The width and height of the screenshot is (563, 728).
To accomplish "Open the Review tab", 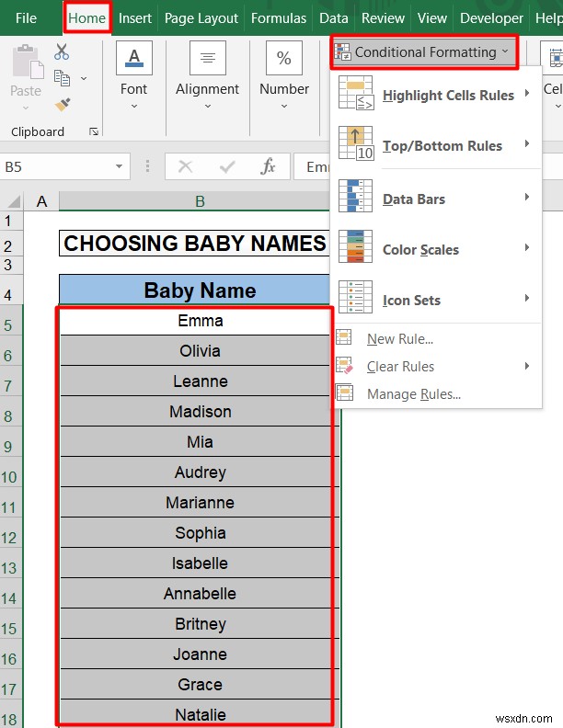I will [383, 18].
